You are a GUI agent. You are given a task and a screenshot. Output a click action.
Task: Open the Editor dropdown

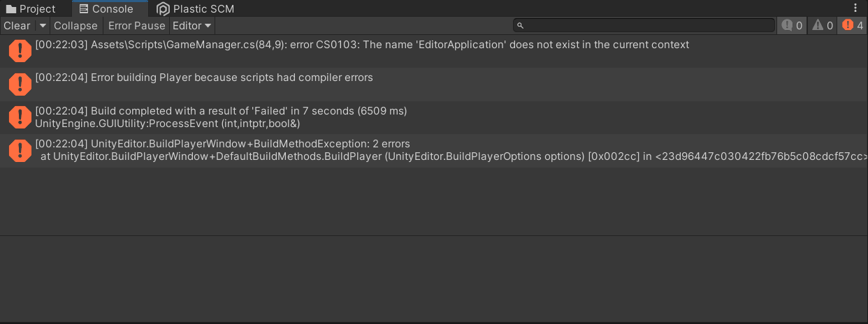coord(192,26)
